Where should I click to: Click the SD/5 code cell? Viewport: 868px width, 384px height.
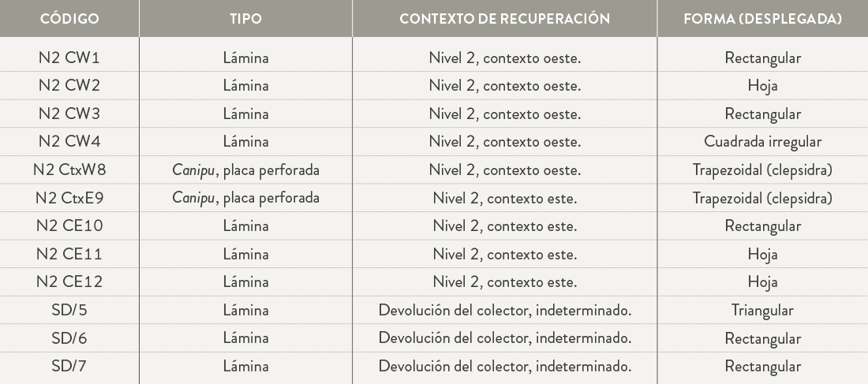69,311
